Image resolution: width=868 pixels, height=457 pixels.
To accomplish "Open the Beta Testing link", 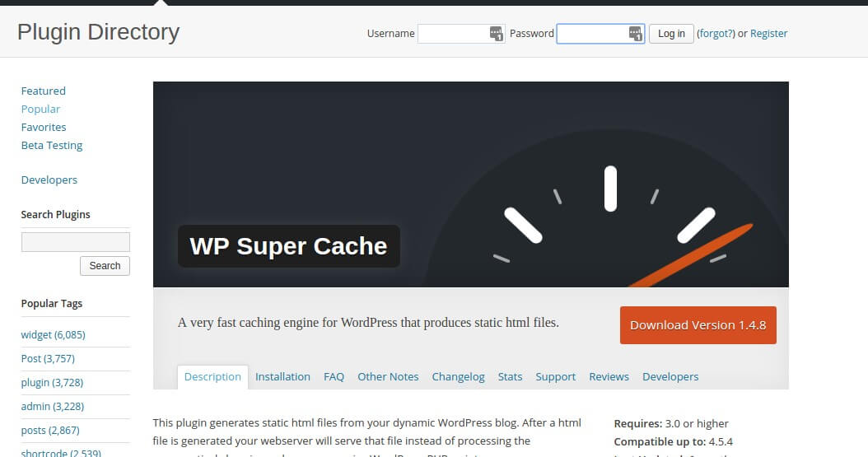I will point(52,146).
